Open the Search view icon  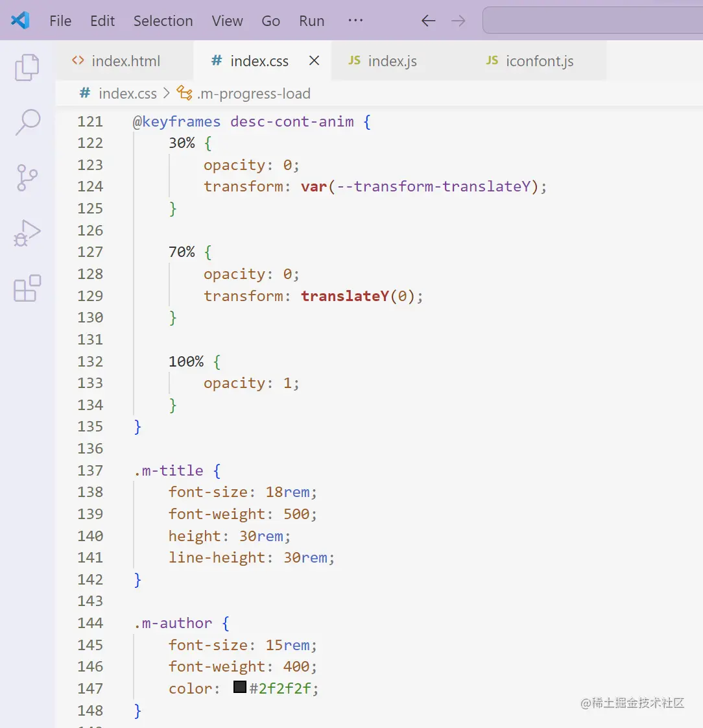[27, 123]
